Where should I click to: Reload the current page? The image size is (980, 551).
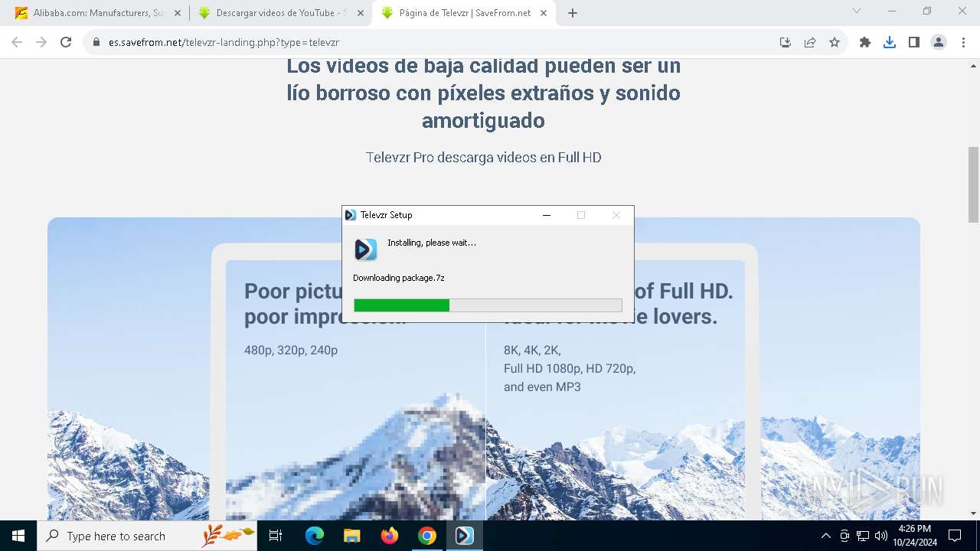click(x=66, y=42)
